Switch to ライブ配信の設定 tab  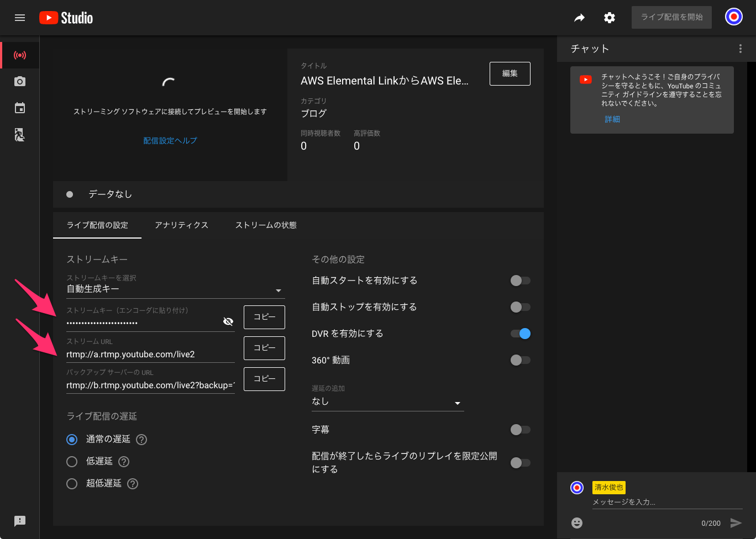pos(97,225)
